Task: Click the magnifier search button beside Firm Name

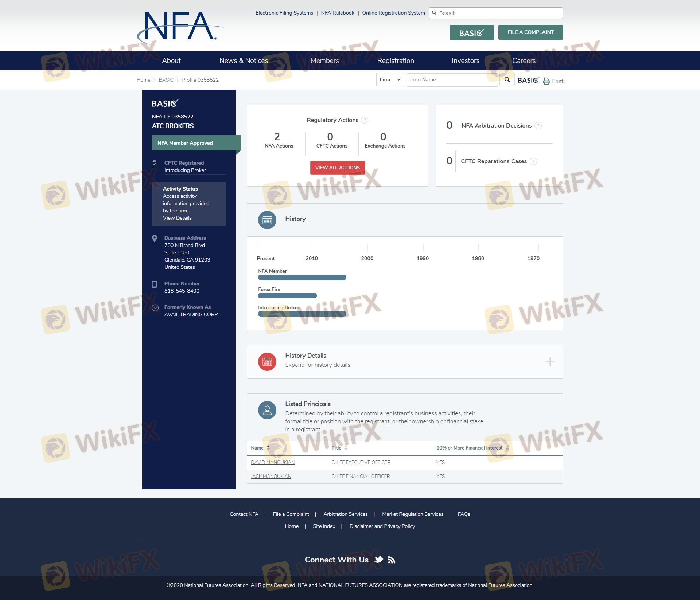Action: coord(507,80)
